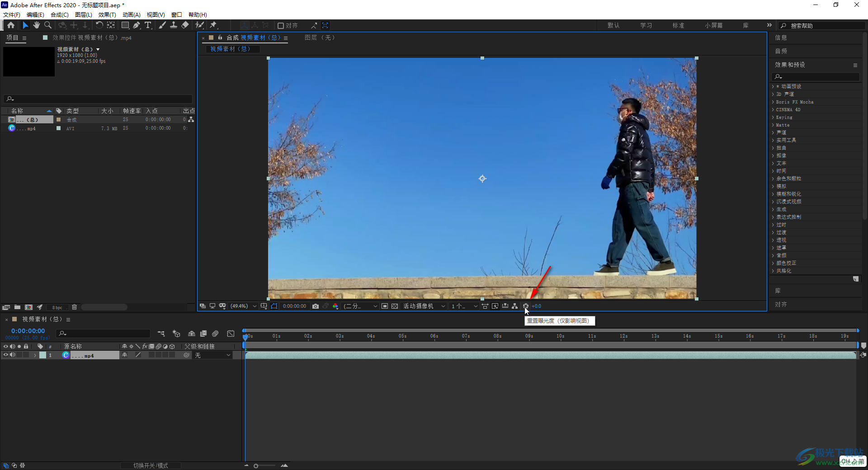This screenshot has width=868, height=470.
Task: Select the Type text tool
Action: coord(148,25)
